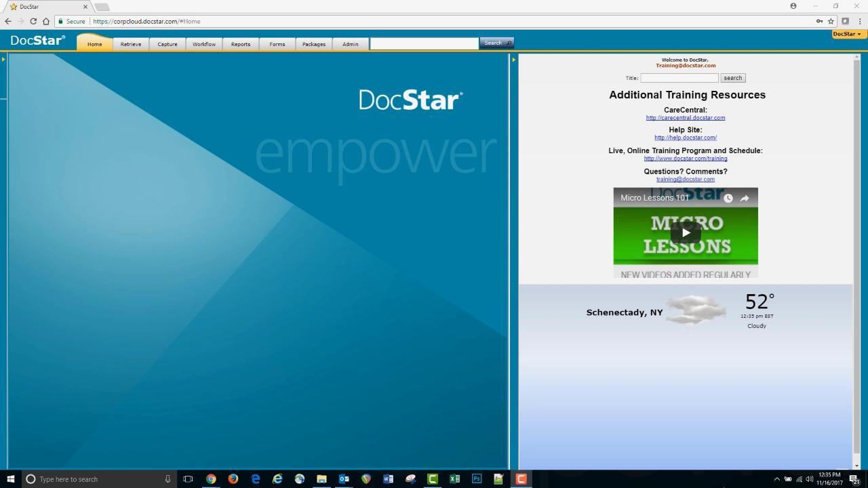
Task: Click the orange Camtasia recorder taskbar icon
Action: (521, 479)
